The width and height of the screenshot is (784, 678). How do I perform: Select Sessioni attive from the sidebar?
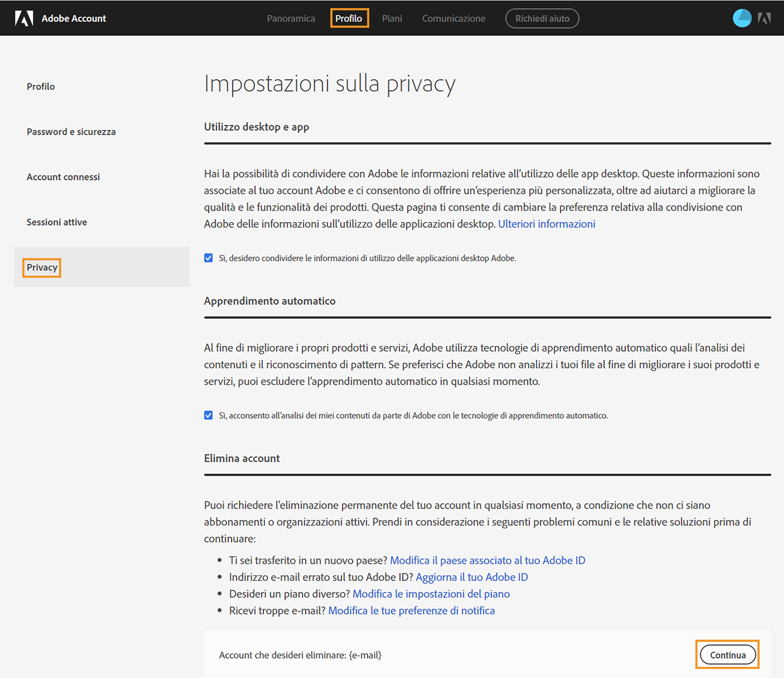[x=57, y=222]
